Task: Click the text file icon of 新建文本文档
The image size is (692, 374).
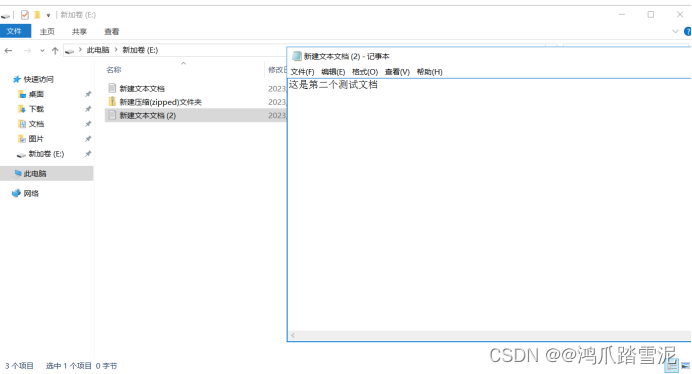Action: point(112,88)
